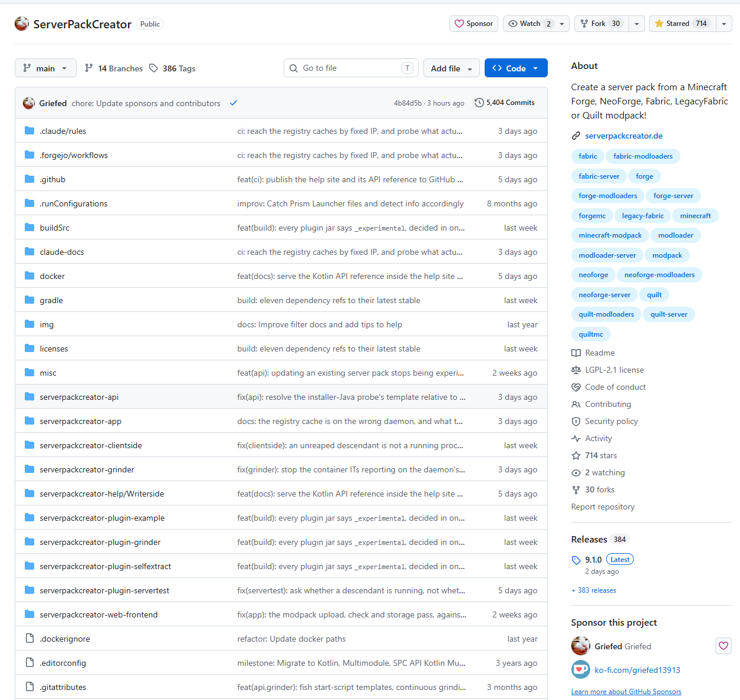The image size is (740, 700).
Task: Open the green Code dropdown button
Action: click(516, 68)
